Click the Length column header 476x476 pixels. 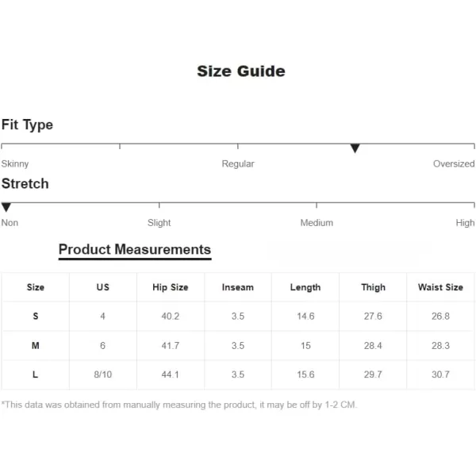click(x=305, y=287)
